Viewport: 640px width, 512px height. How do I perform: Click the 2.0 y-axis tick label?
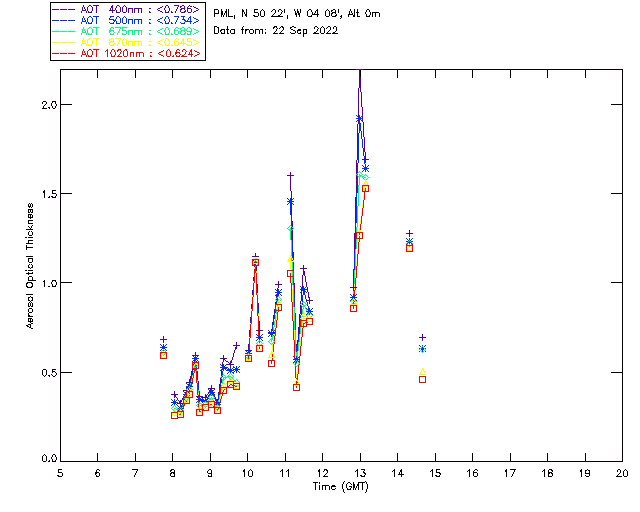(47, 105)
